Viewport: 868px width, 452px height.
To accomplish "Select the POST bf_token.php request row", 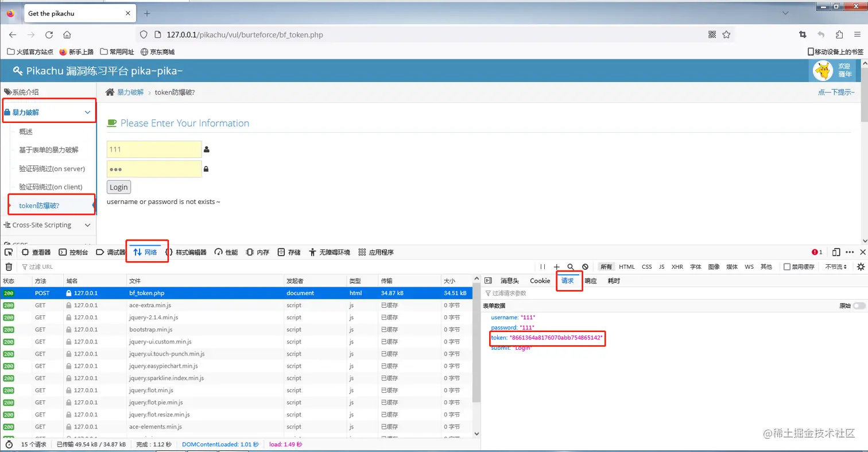I will [x=236, y=293].
